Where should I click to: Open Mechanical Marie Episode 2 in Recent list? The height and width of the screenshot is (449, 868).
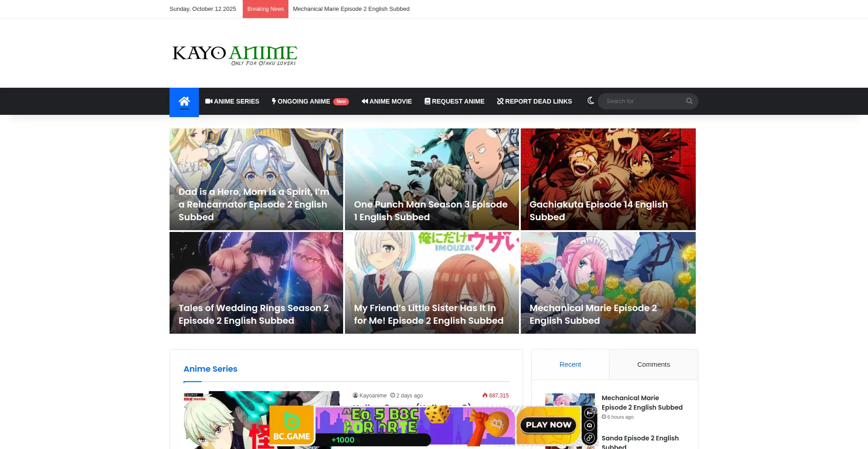[642, 402]
